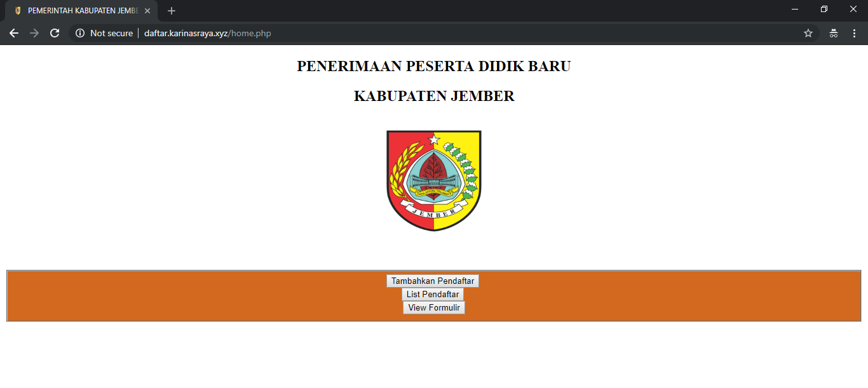Close the browser window
The height and width of the screenshot is (388, 868).
pos(853,9)
